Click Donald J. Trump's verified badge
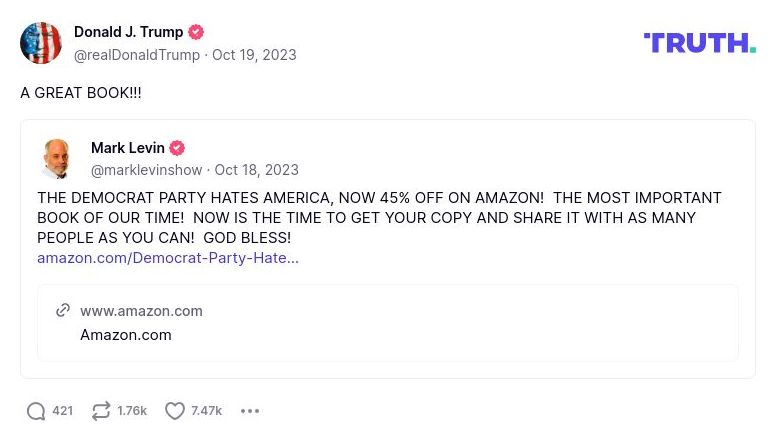Image resolution: width=777 pixels, height=441 pixels. tap(197, 32)
